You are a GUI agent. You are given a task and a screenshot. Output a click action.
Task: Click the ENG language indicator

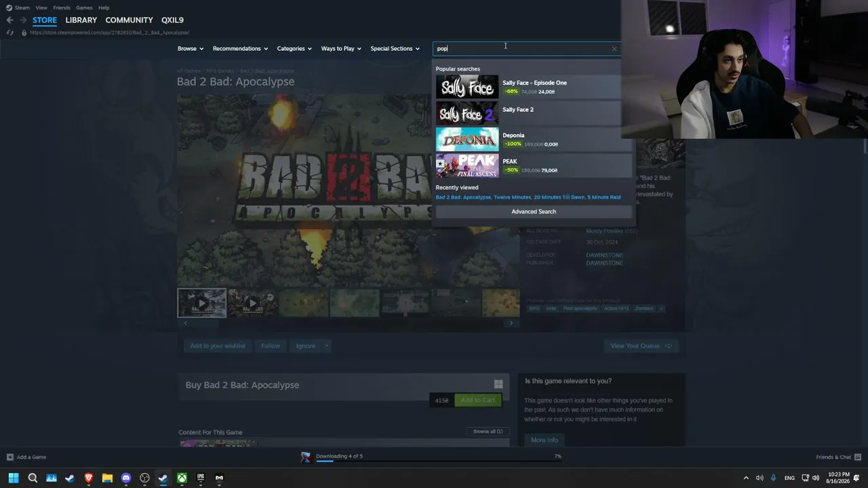pos(789,478)
